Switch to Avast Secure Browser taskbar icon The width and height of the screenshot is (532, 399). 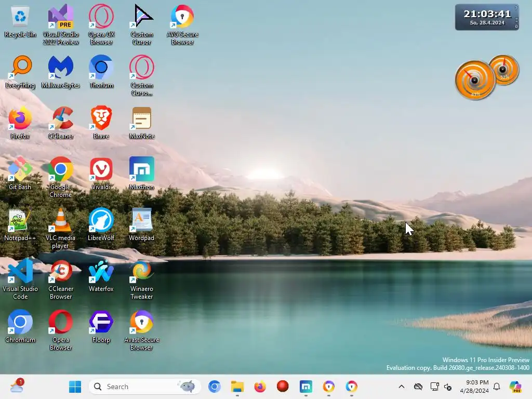pyautogui.click(x=328, y=387)
